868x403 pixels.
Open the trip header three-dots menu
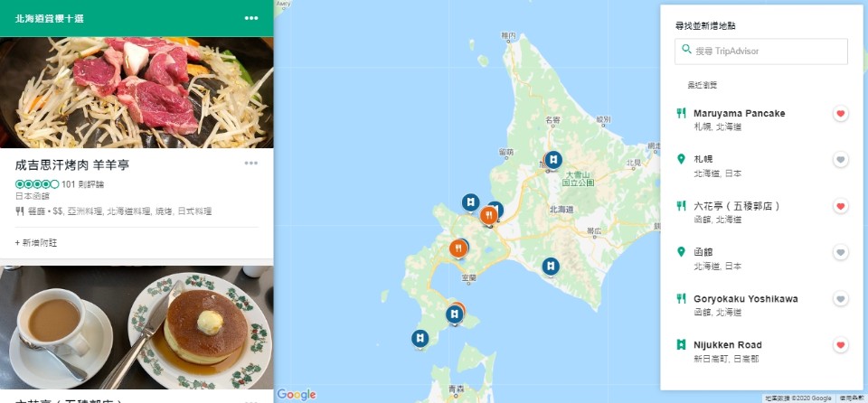point(251,18)
